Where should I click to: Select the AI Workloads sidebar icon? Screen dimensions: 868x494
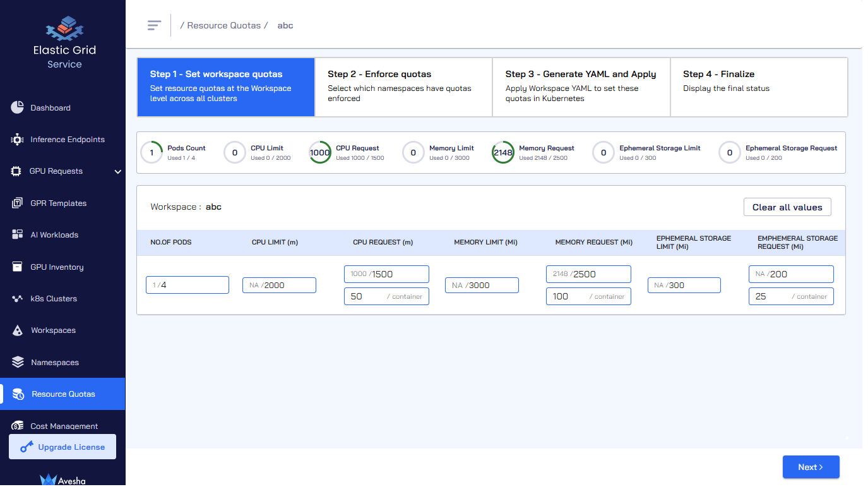[18, 235]
